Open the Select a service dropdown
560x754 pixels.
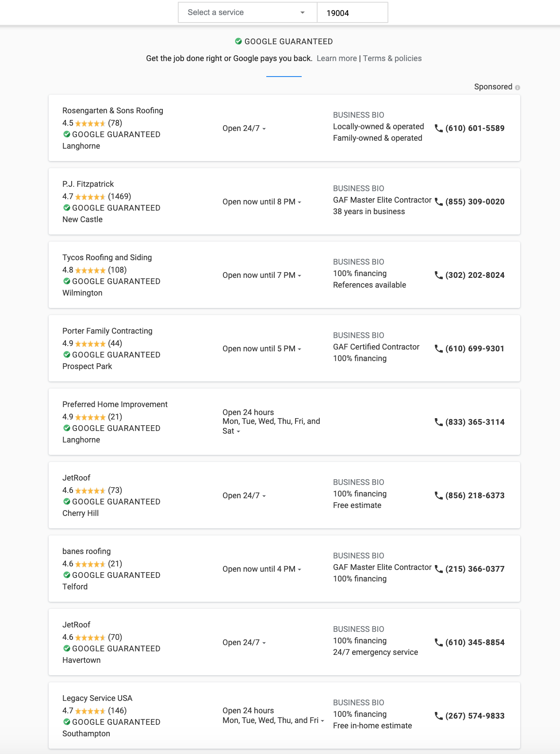pos(248,12)
